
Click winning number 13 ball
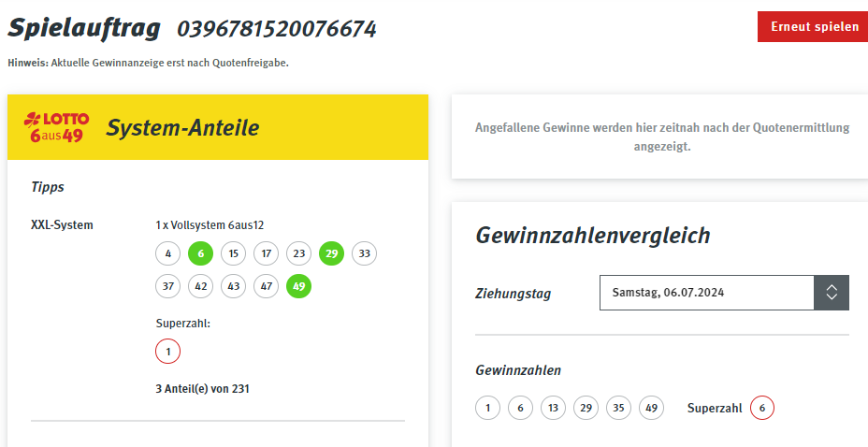point(553,408)
